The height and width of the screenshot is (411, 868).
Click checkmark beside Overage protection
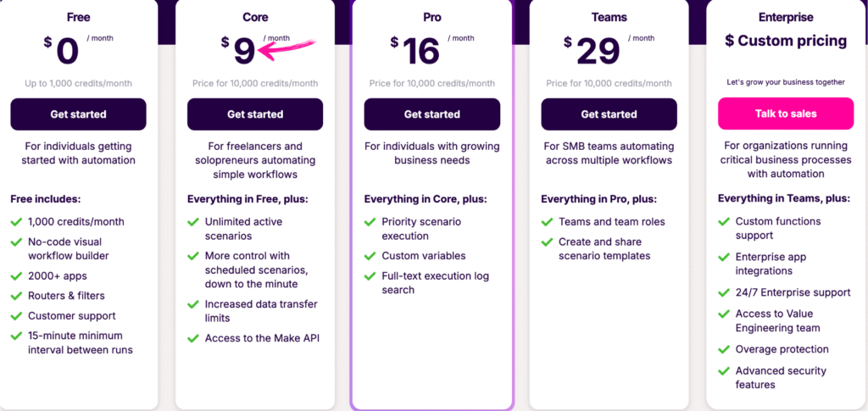click(724, 349)
